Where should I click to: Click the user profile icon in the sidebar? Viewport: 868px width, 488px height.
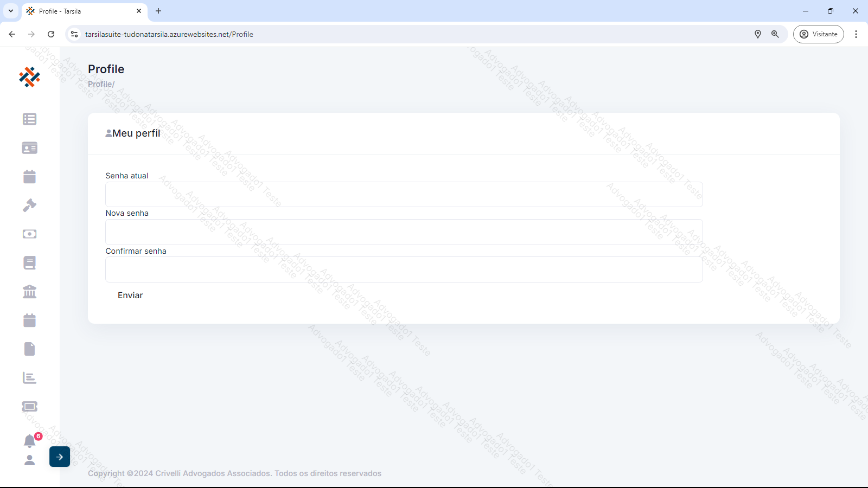point(29,460)
